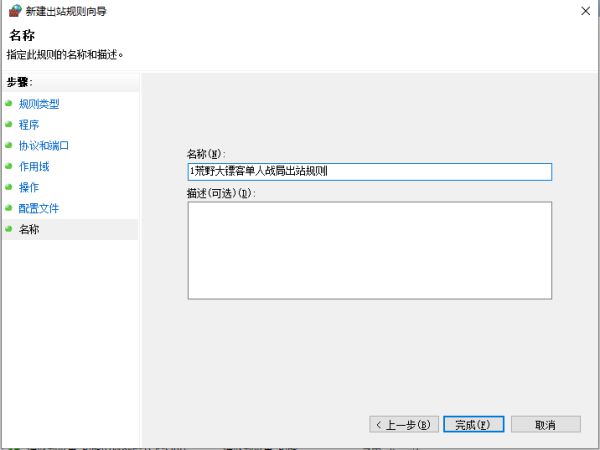Viewport: 600px width, 450px height.
Task: Click the green bullet beside 配置文件
Action: coord(8,208)
